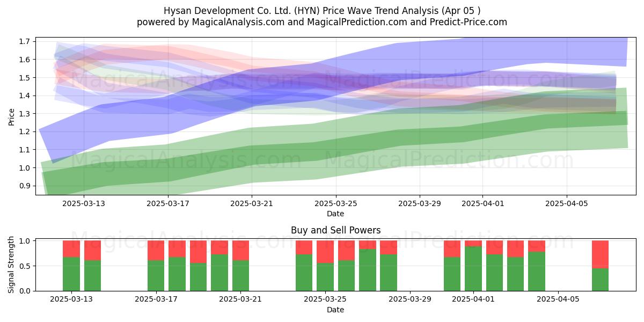Select the green buy segment of the last bar, 2025-04-07

point(601,280)
